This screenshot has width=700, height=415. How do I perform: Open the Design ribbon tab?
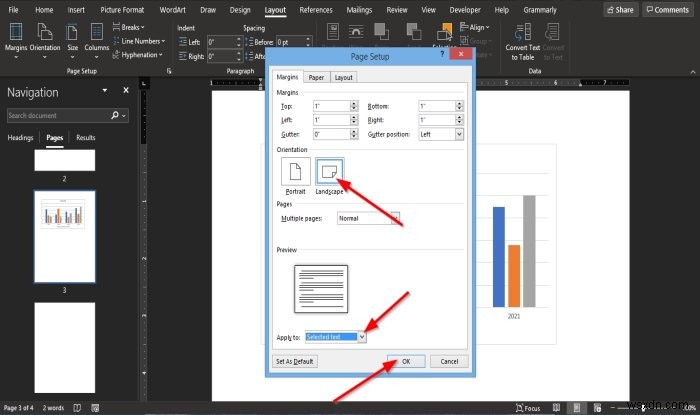coord(240,10)
